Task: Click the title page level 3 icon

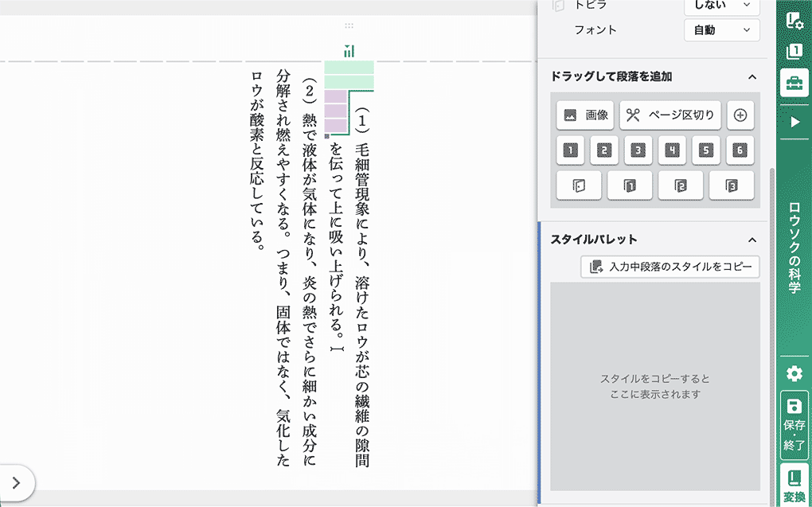Action: tap(732, 185)
